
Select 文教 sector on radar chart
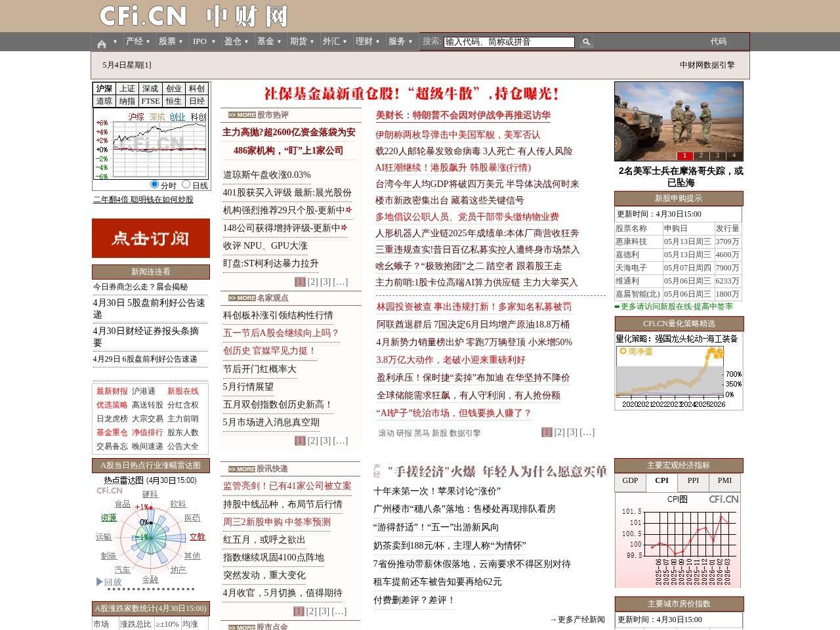pos(198,537)
